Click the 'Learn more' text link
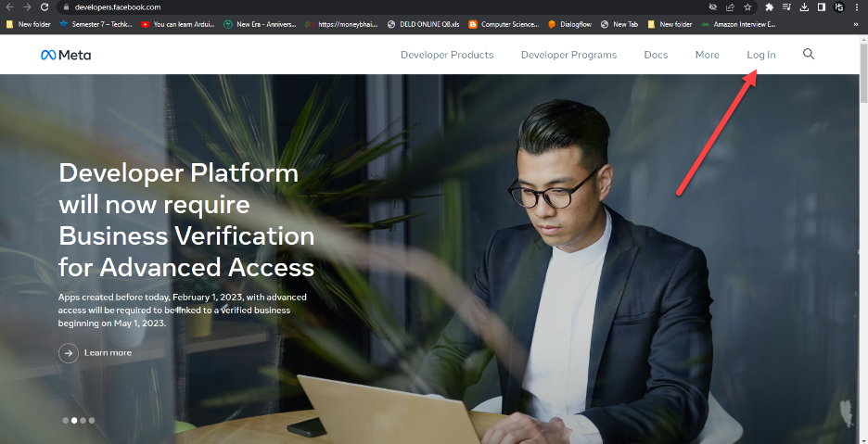868x444 pixels. (108, 352)
